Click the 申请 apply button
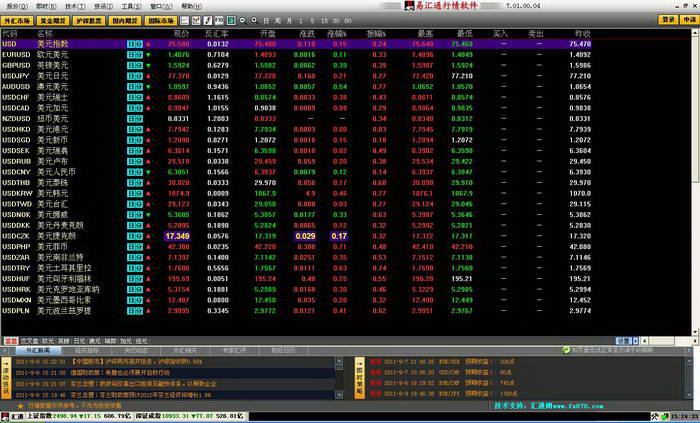700x423 pixels. point(689,20)
